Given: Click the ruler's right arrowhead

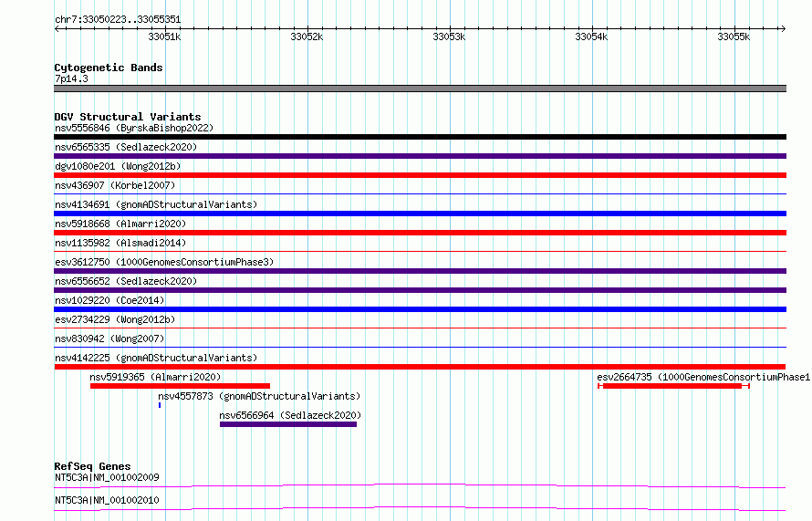Looking at the screenshot, I should tap(783, 29).
